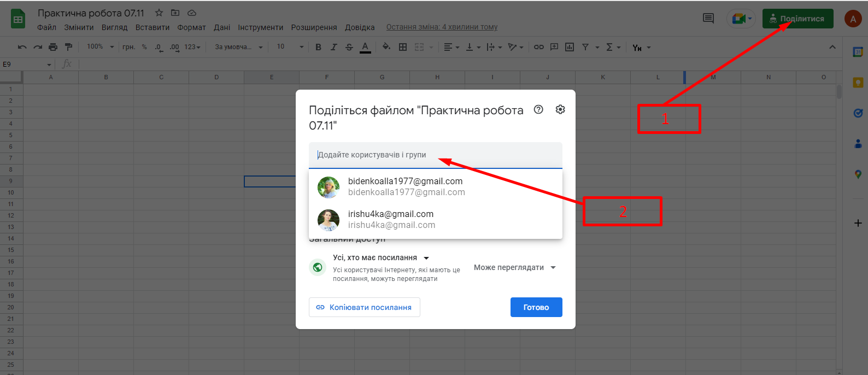Open the horizontal align dropdown

click(451, 47)
